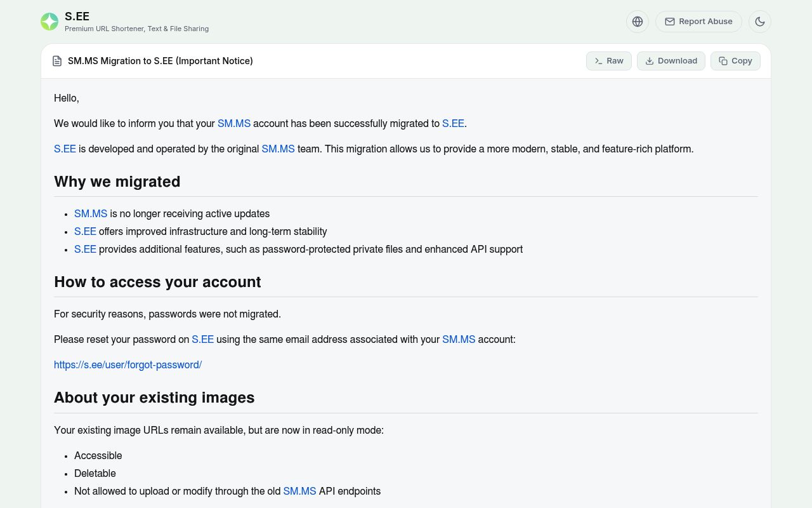
Task: Click the 'Accessible' bullet item
Action: 98,456
